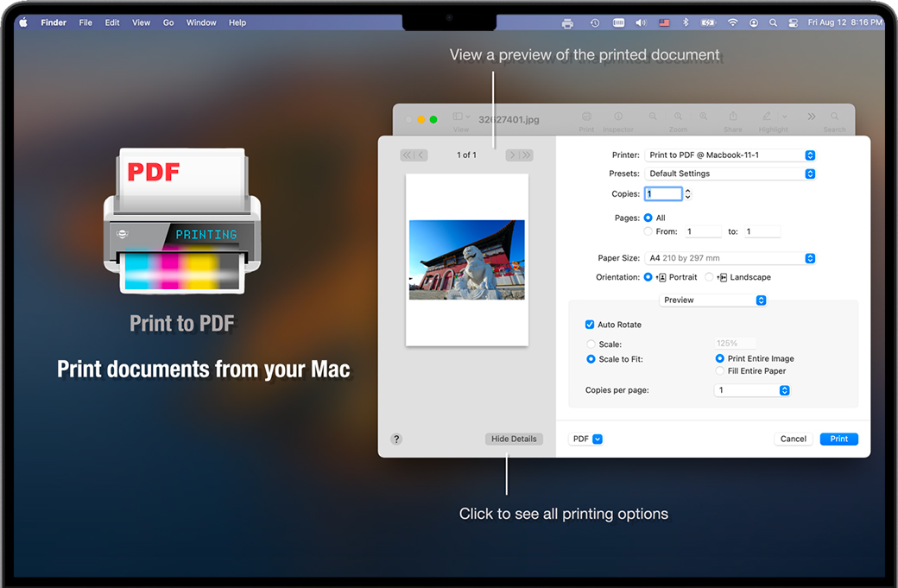Click the Search icon in Preview toolbar
898x588 pixels.
(834, 117)
